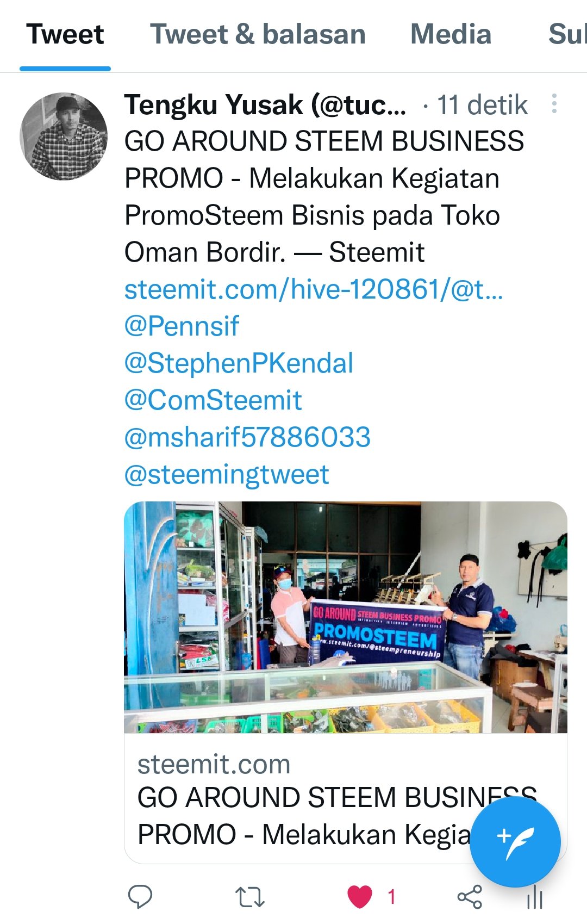The height and width of the screenshot is (924, 587).
Task: Open the steemit.com/hive-120861 link
Action: pyautogui.click(x=314, y=289)
